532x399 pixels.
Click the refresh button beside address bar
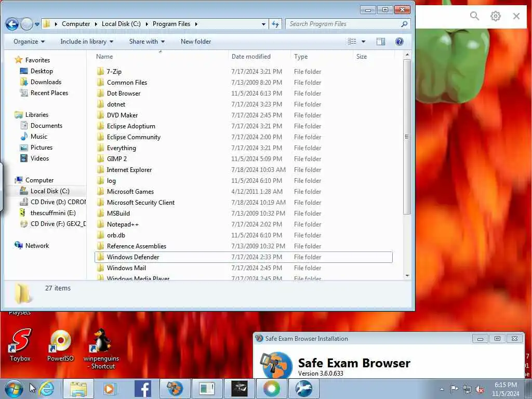pos(275,24)
